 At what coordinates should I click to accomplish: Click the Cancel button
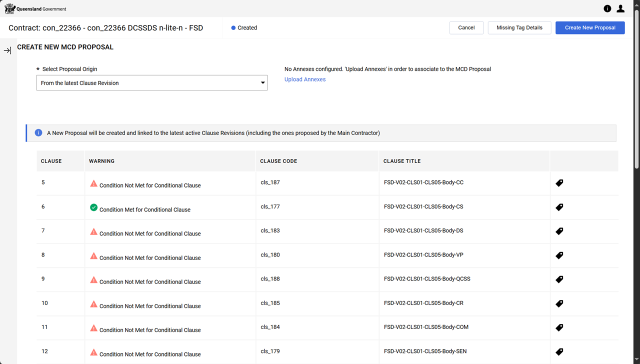[466, 28]
